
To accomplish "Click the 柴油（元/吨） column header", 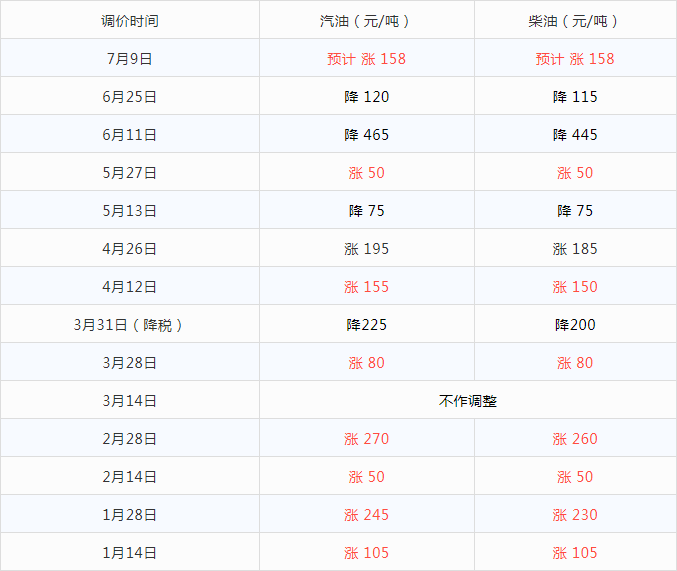I will 575,21.
